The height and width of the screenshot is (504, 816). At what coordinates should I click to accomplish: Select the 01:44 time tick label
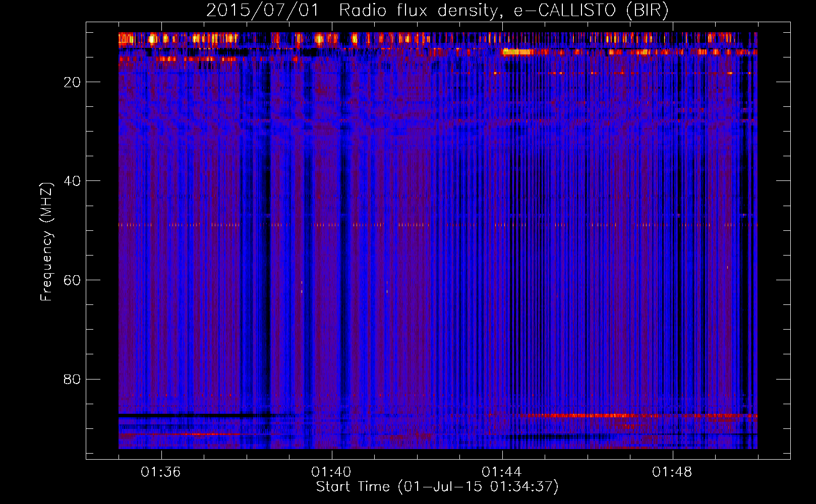[502, 472]
